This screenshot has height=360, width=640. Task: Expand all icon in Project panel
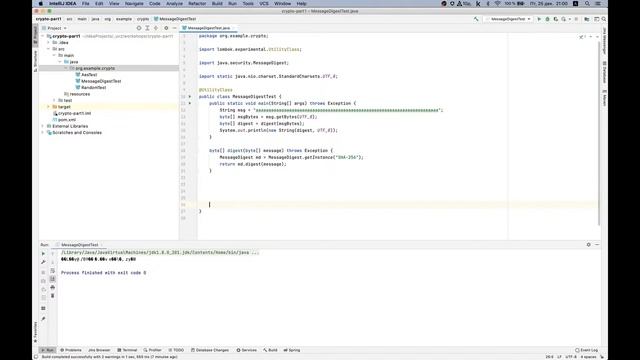click(x=147, y=28)
